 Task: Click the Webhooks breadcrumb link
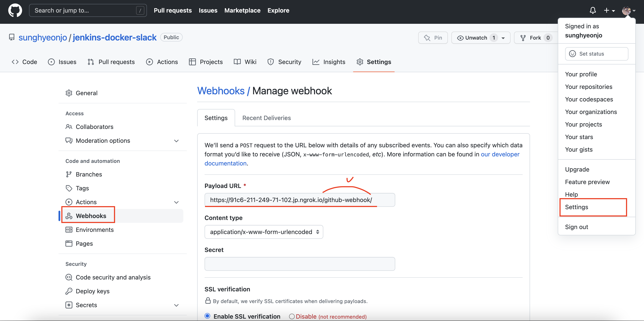[x=221, y=91]
